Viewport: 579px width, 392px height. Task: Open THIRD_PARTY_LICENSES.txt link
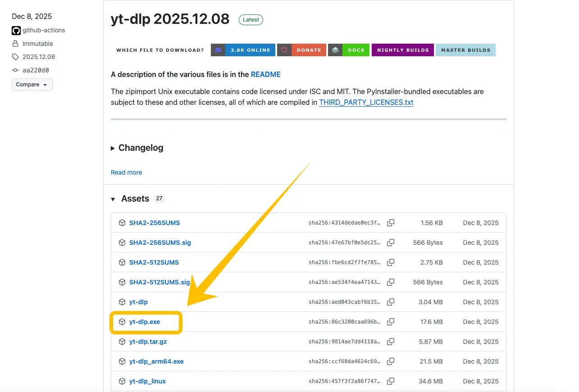click(366, 102)
